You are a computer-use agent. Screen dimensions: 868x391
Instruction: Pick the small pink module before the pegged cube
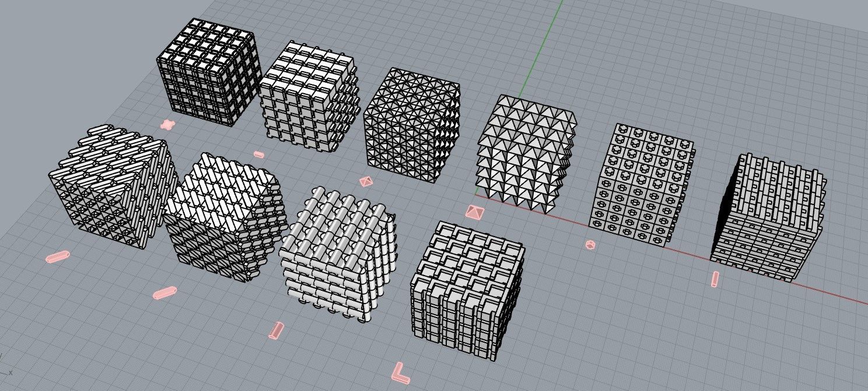coord(259,154)
